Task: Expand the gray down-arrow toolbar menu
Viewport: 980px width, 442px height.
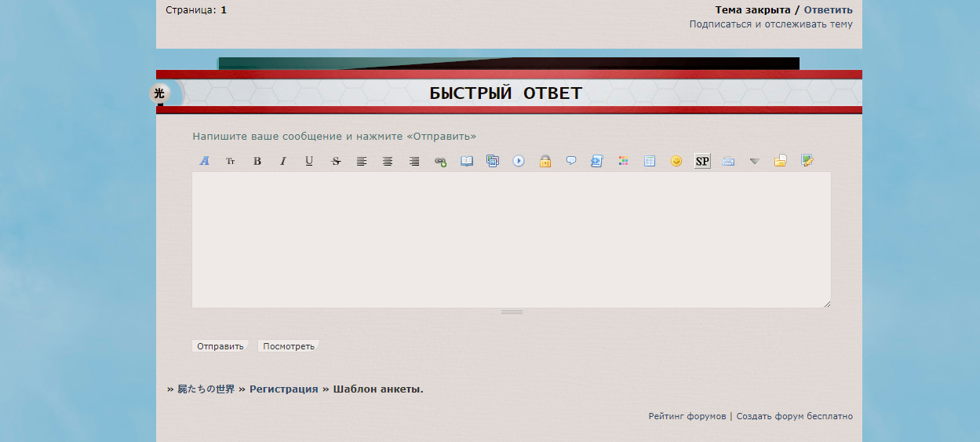Action: tap(755, 161)
